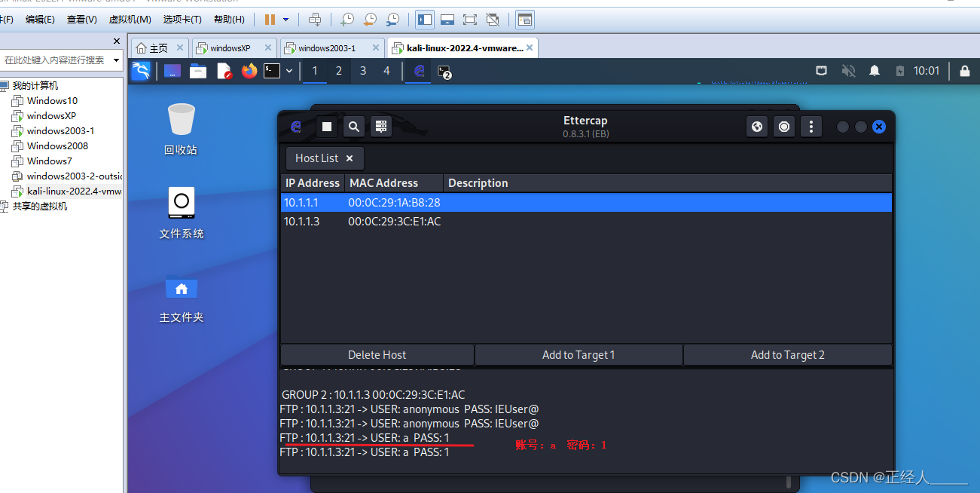This screenshot has width=980, height=493.
Task: Open Home folder desktop icon
Action: (x=182, y=299)
